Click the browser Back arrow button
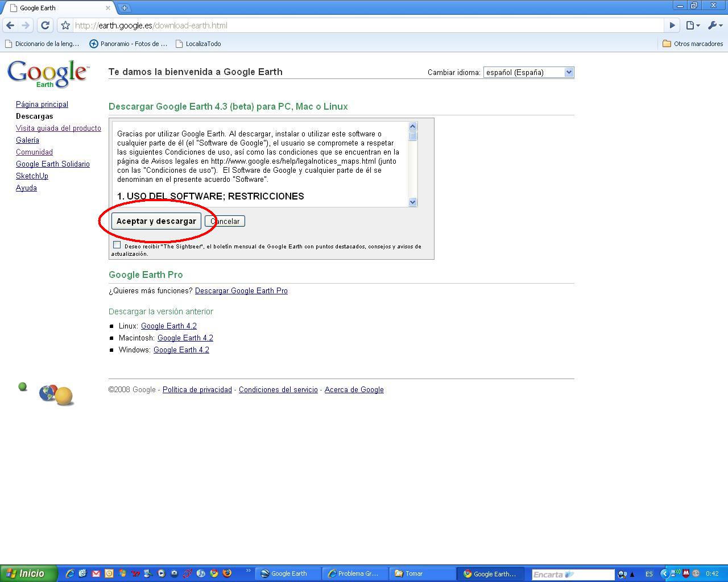 pyautogui.click(x=10, y=25)
